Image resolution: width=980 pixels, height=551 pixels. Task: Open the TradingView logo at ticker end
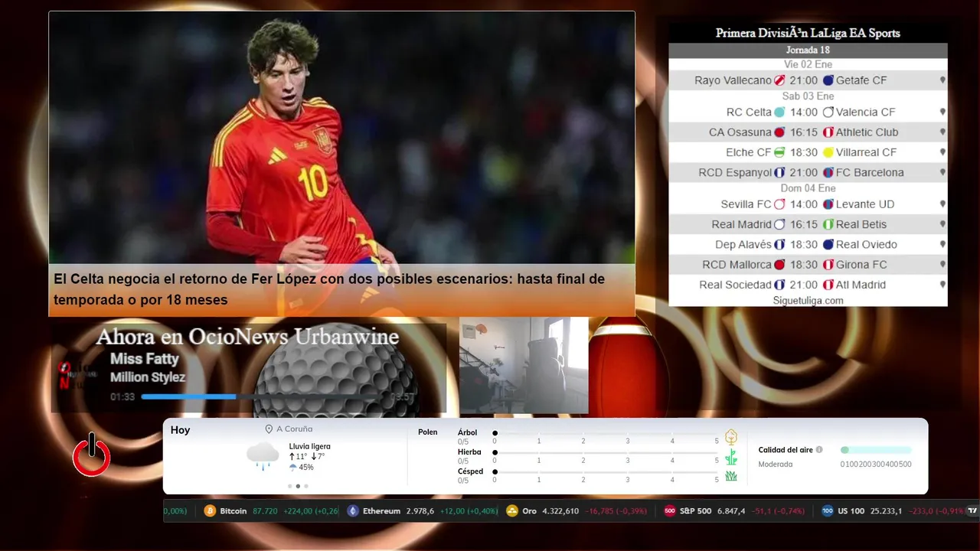pyautogui.click(x=972, y=510)
